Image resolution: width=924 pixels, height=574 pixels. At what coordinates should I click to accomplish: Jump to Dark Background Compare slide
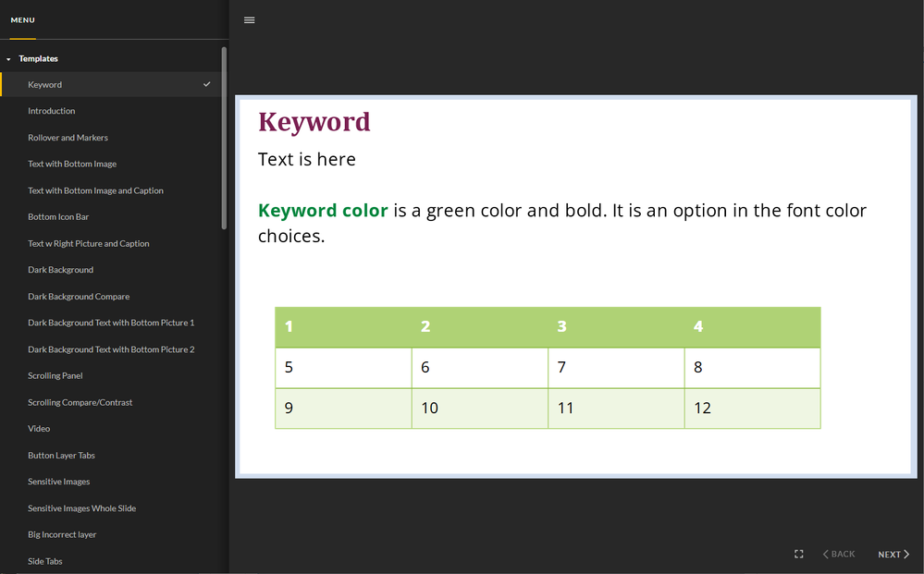click(79, 297)
